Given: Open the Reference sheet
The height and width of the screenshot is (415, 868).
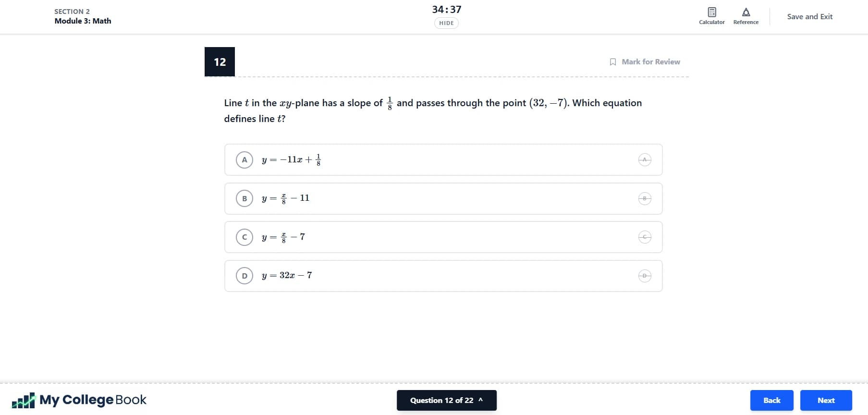Looking at the screenshot, I should [x=746, y=16].
